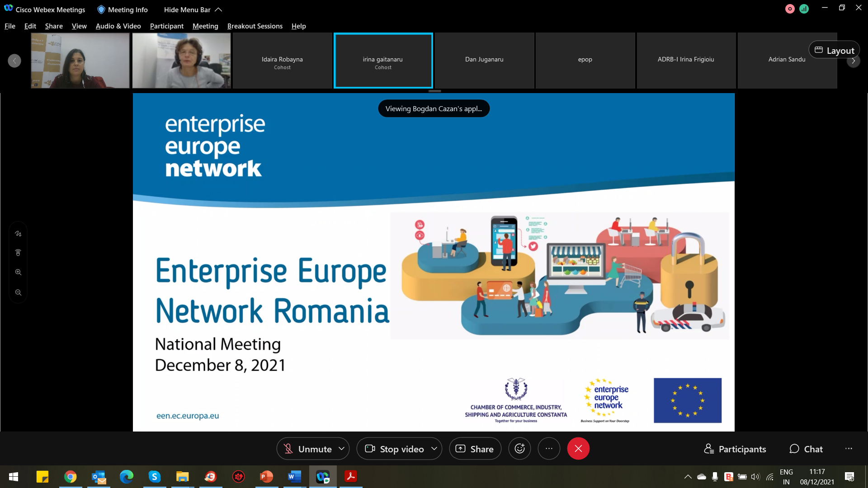Open the Participant menu

click(167, 26)
